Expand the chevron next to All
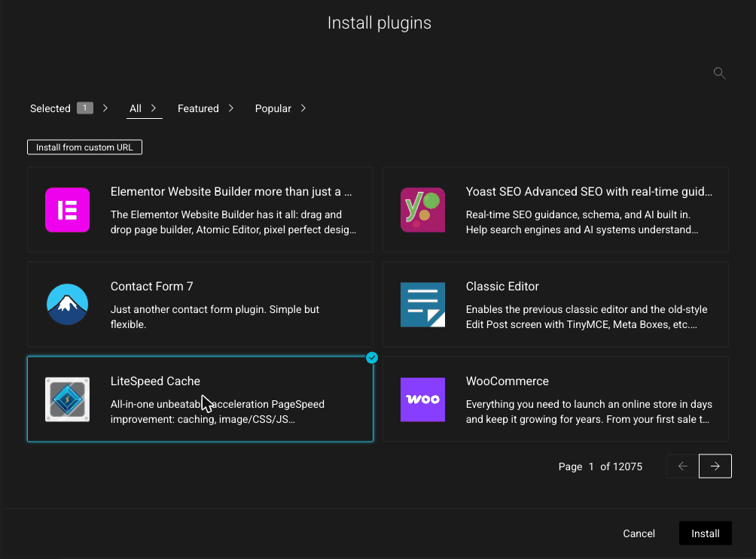The width and height of the screenshot is (756, 559). point(154,108)
